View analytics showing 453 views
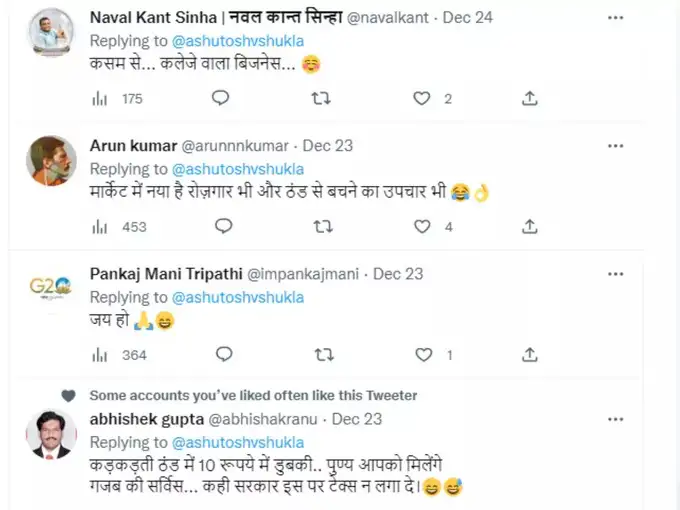Image resolution: width=680 pixels, height=510 pixels. click(x=100, y=226)
